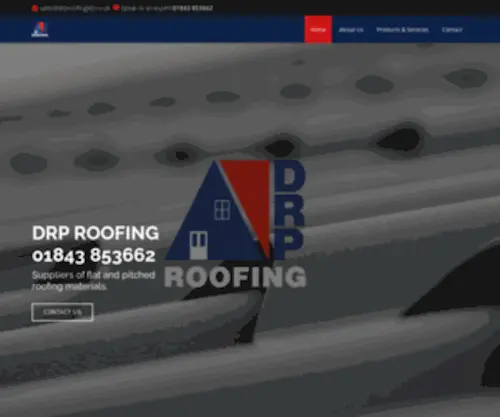Click the DRP ROOFING heading text
The height and width of the screenshot is (417, 500).
(95, 233)
